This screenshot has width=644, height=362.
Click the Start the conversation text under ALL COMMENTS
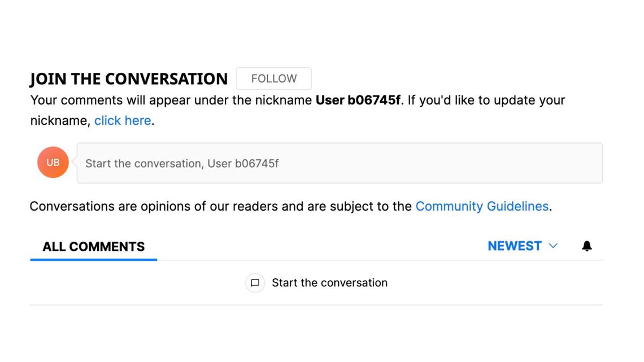click(330, 283)
